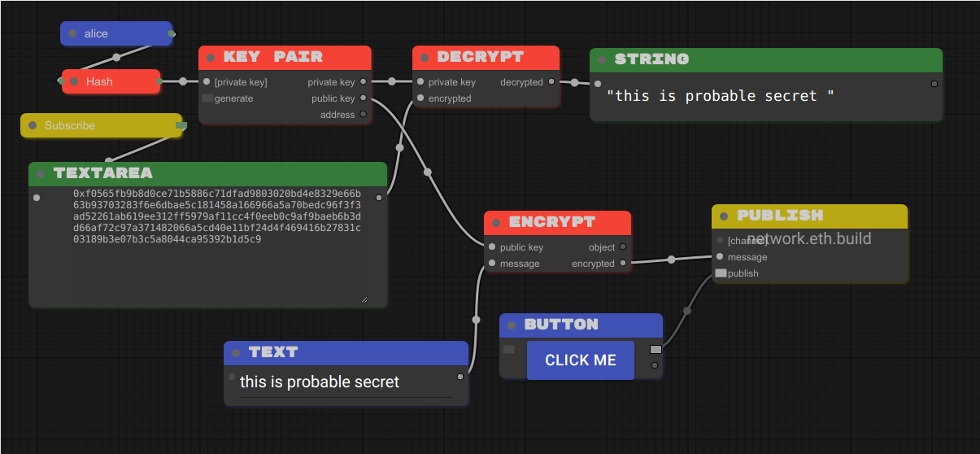Viewport: 980px width, 454px height.
Task: Toggle the BUTTON node's title dot
Action: [x=512, y=325]
